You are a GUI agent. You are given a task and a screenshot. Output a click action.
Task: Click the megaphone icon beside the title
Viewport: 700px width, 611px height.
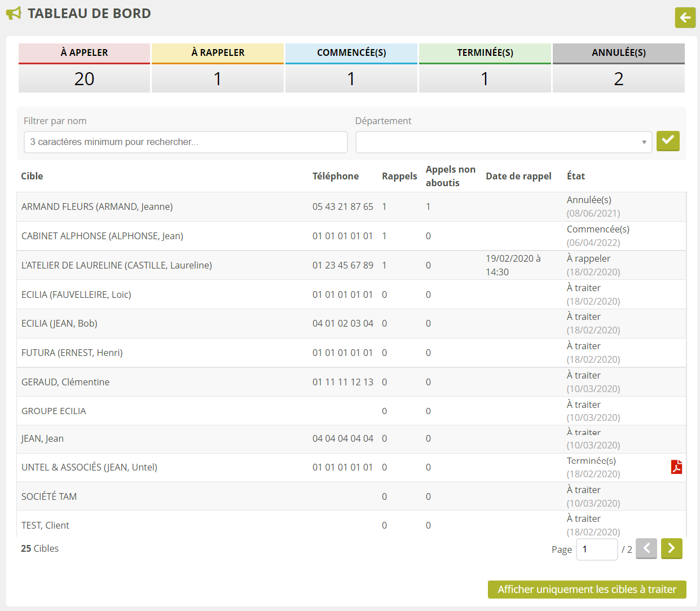coord(14,14)
